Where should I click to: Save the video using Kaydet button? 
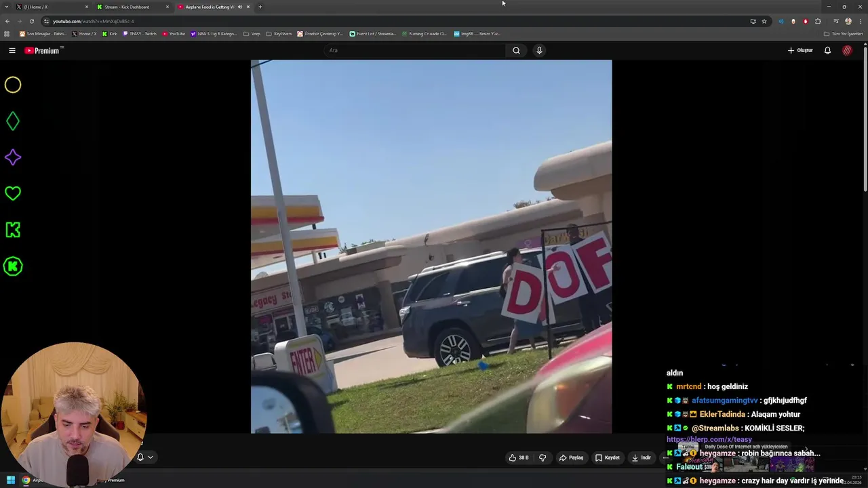click(x=608, y=457)
